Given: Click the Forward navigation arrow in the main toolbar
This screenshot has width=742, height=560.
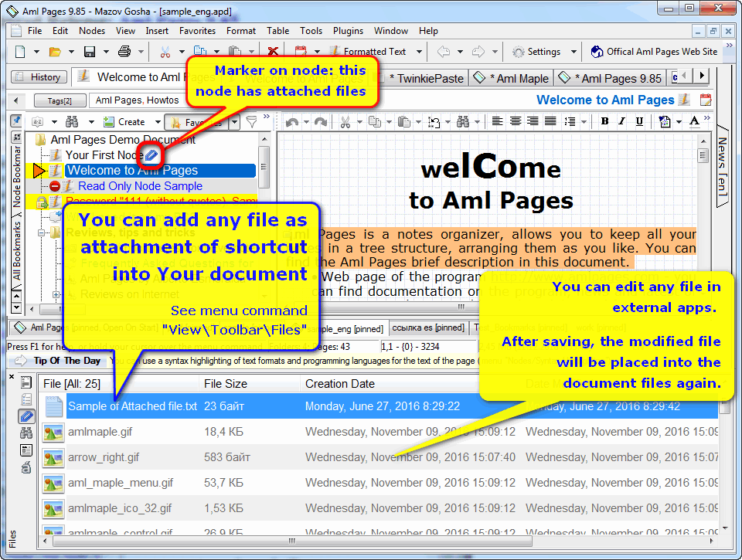Looking at the screenshot, I should tap(478, 52).
